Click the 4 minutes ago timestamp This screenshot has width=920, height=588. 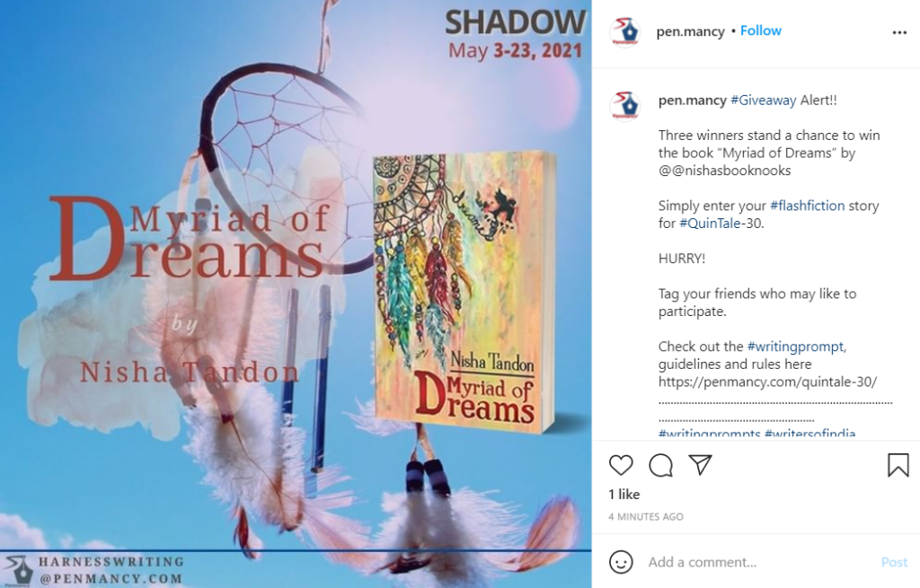pyautogui.click(x=646, y=516)
